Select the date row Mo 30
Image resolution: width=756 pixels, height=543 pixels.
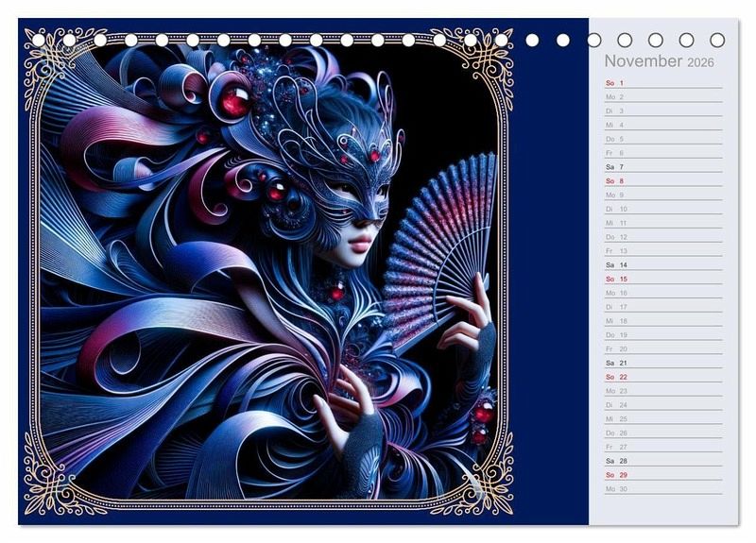coord(663,488)
